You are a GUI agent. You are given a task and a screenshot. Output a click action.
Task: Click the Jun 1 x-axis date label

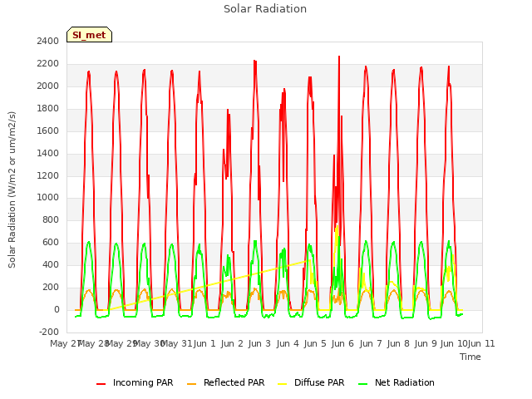pos(204,343)
